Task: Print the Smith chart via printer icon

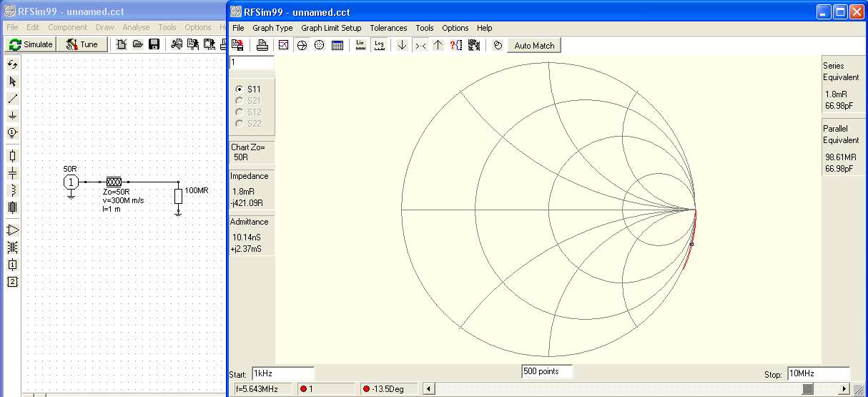Action: (262, 45)
